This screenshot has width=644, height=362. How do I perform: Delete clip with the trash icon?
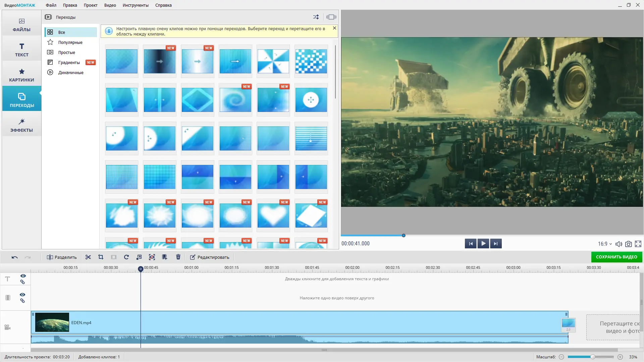(x=178, y=257)
